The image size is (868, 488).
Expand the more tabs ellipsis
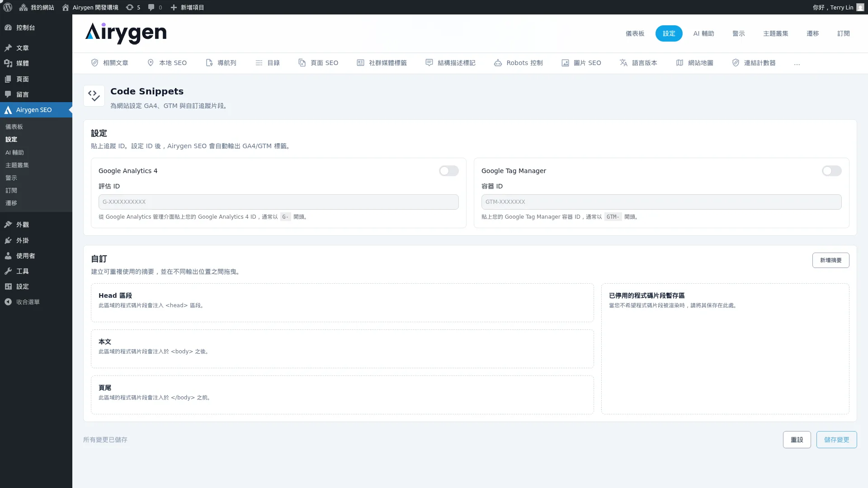pyautogui.click(x=797, y=63)
